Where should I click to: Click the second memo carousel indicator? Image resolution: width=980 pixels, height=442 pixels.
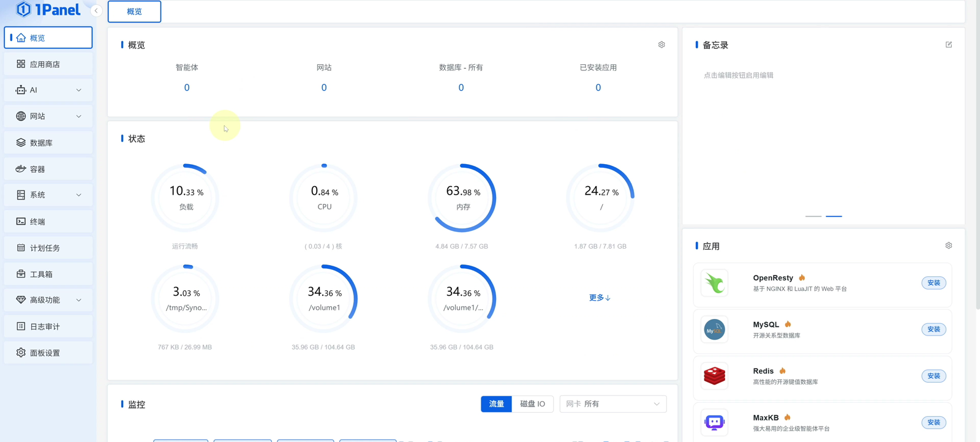834,216
